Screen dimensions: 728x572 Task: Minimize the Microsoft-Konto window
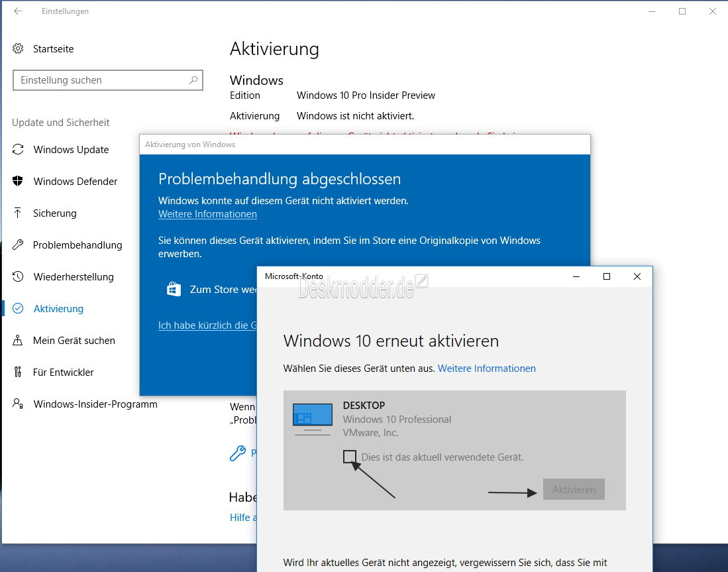(x=576, y=276)
